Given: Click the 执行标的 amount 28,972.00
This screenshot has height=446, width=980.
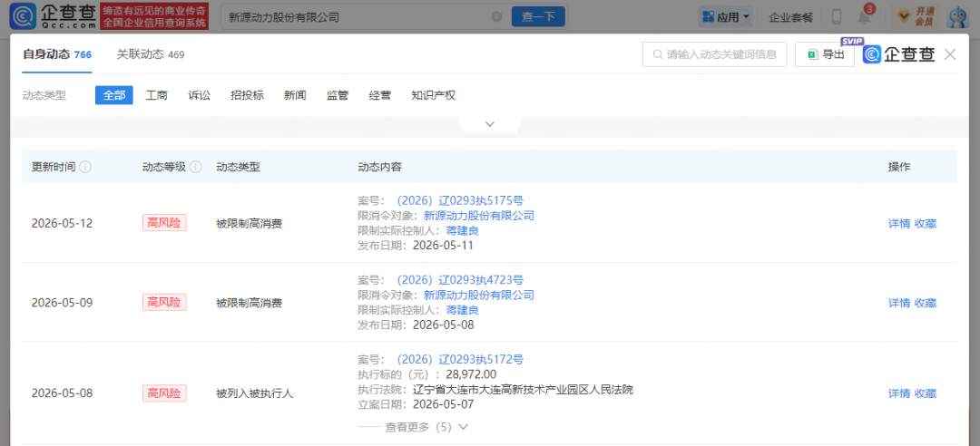Looking at the screenshot, I should pos(471,374).
